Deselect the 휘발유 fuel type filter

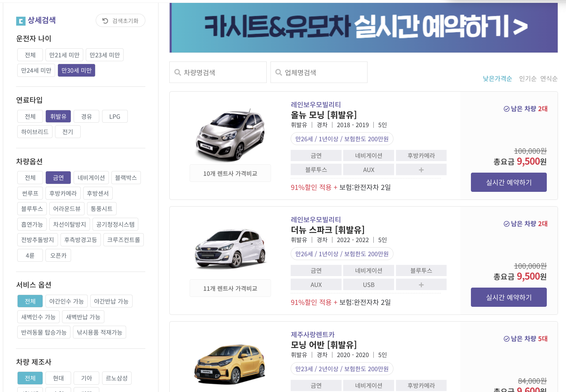pos(58,116)
